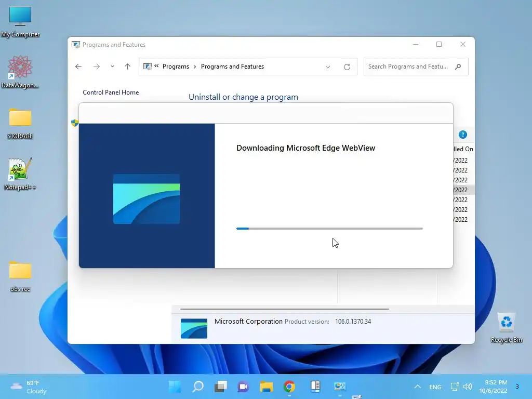Image resolution: width=532 pixels, height=399 pixels.
Task: Open network settings tray icon
Action: 455,387
